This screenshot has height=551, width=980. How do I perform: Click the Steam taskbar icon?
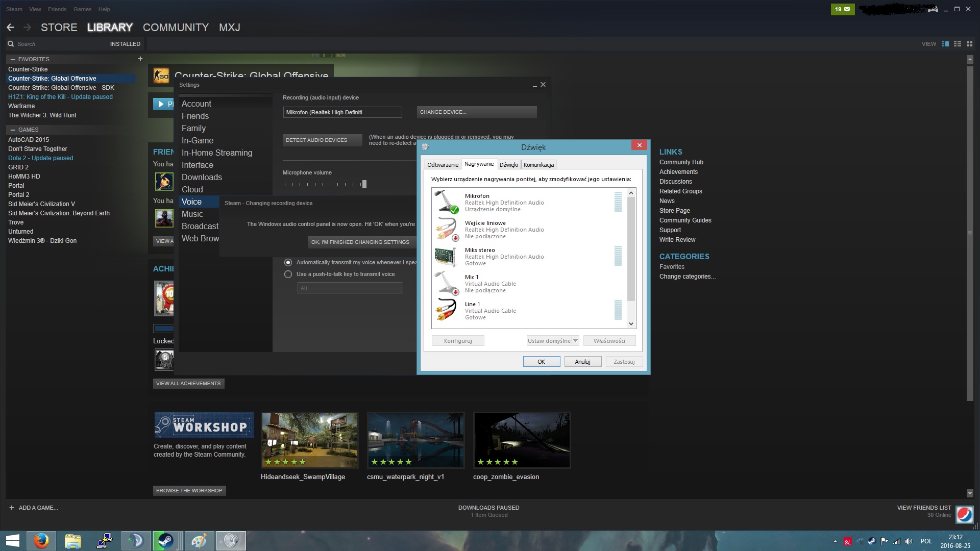click(166, 541)
